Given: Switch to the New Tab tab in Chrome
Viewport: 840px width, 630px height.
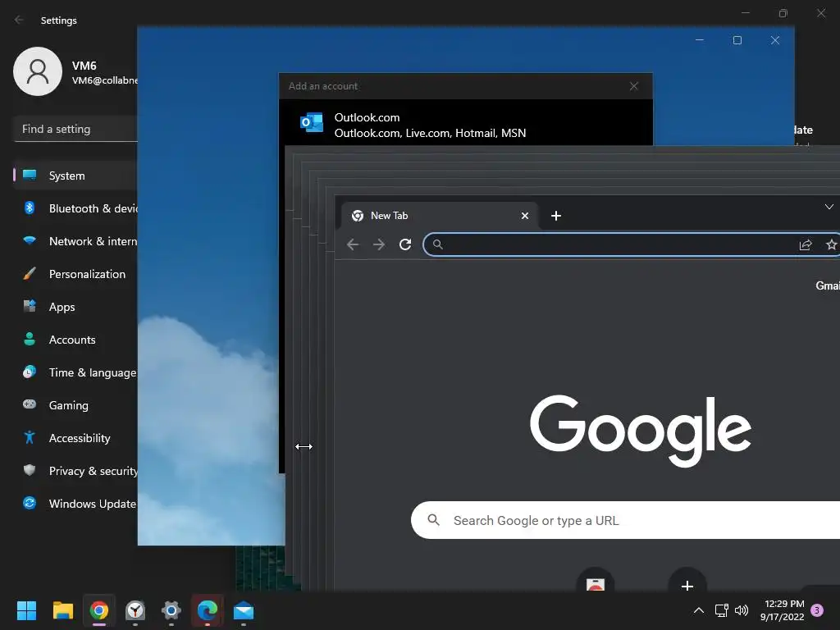Looking at the screenshot, I should click(x=440, y=216).
